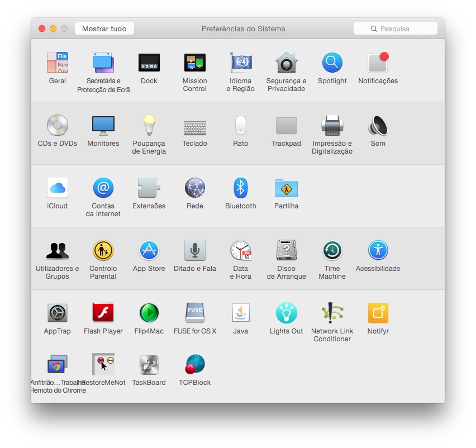This screenshot has height=448, width=476.
Task: Open Trackpad preferences
Action: pos(286,125)
